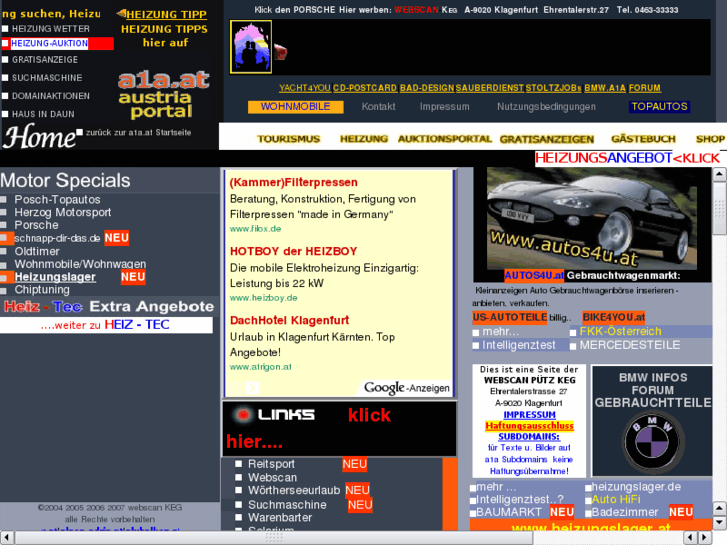Screen dimensions: 727x545
Task: Click the HEIZUNGSANGEBOT<KLICK banner
Action: tap(627, 158)
